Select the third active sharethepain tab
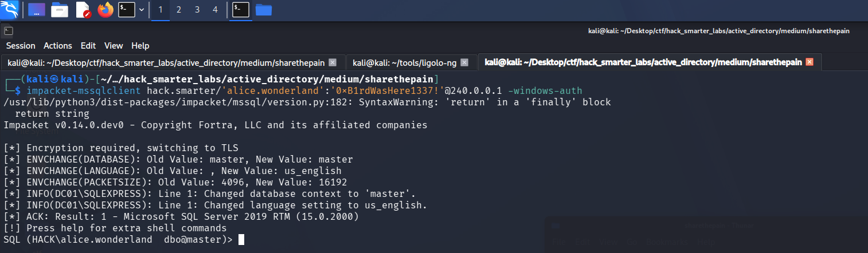 [649, 62]
